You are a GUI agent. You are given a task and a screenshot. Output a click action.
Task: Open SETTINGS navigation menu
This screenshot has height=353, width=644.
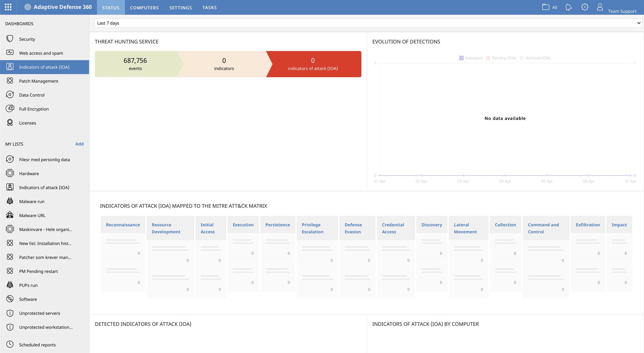click(x=181, y=8)
